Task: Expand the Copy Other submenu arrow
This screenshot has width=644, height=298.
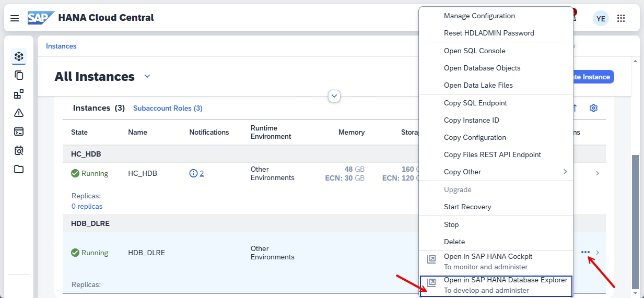Action: tap(565, 172)
